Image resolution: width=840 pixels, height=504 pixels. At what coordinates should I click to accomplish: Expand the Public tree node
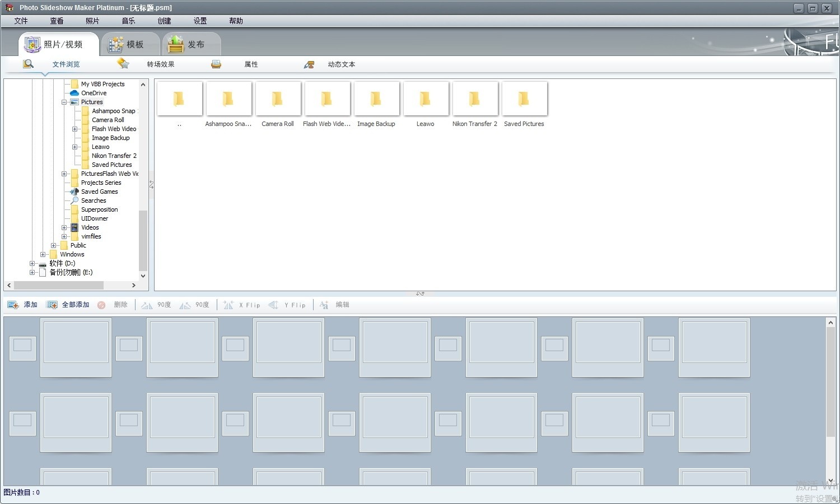click(x=53, y=245)
